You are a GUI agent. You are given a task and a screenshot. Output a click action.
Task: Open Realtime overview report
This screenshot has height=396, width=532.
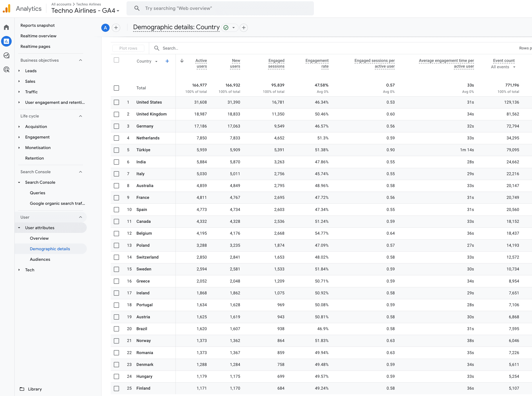tap(38, 36)
